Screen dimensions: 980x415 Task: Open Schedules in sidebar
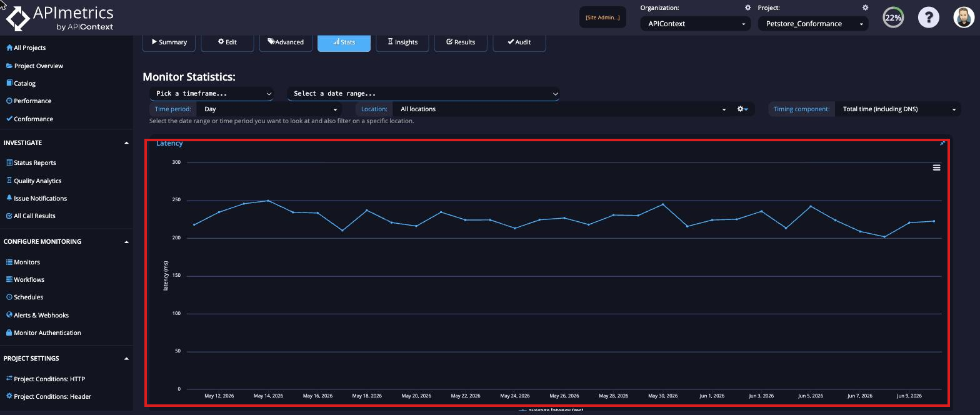click(x=24, y=297)
